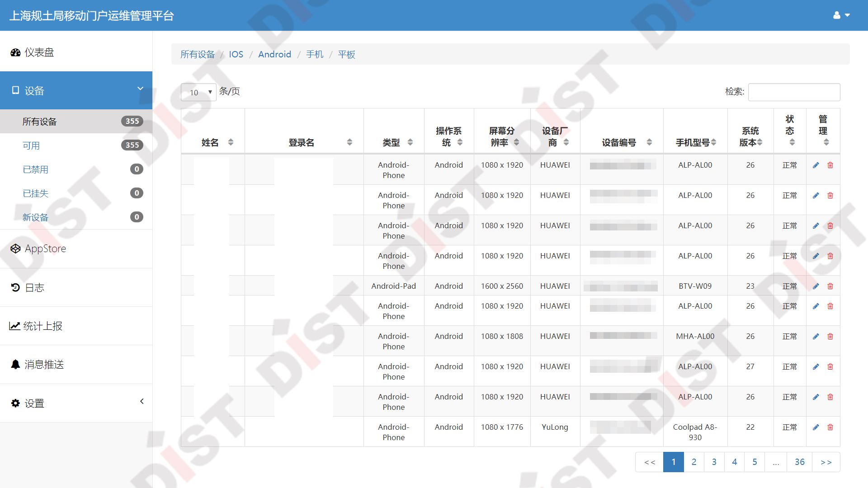Click edit pencil for MHA-AL00 device
Image resolution: width=868 pixels, height=488 pixels.
pos(816,336)
